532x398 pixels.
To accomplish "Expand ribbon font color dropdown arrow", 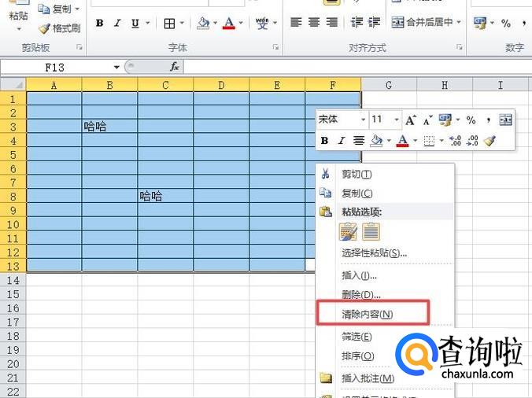I will click(x=241, y=23).
